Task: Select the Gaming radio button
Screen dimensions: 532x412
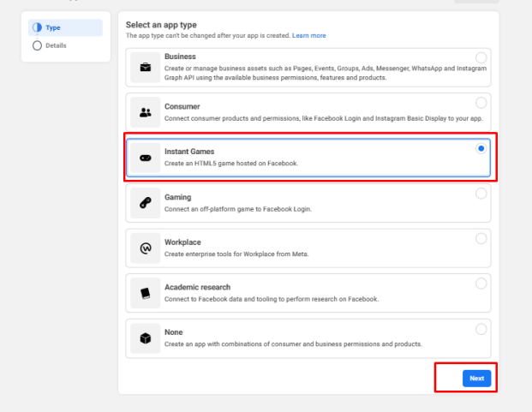Action: (x=481, y=194)
